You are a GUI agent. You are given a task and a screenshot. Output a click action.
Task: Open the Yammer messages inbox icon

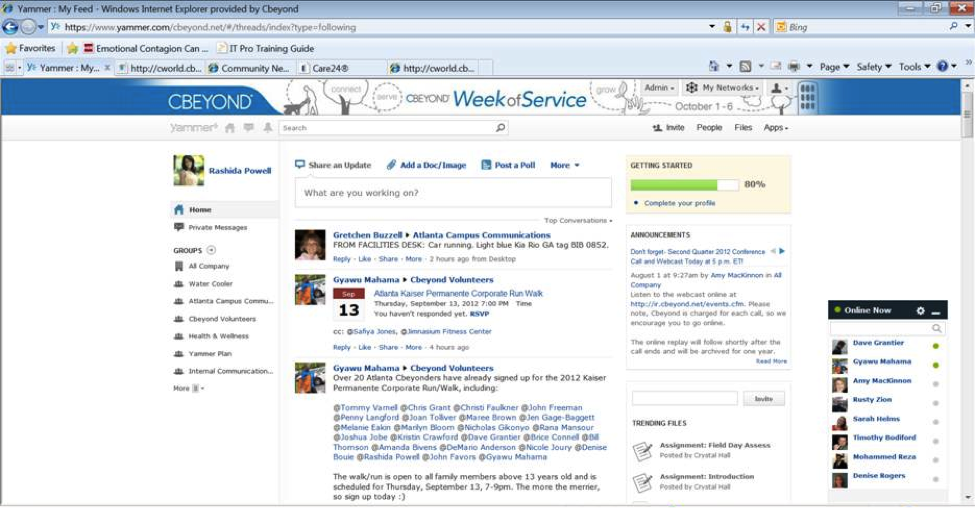pyautogui.click(x=249, y=127)
